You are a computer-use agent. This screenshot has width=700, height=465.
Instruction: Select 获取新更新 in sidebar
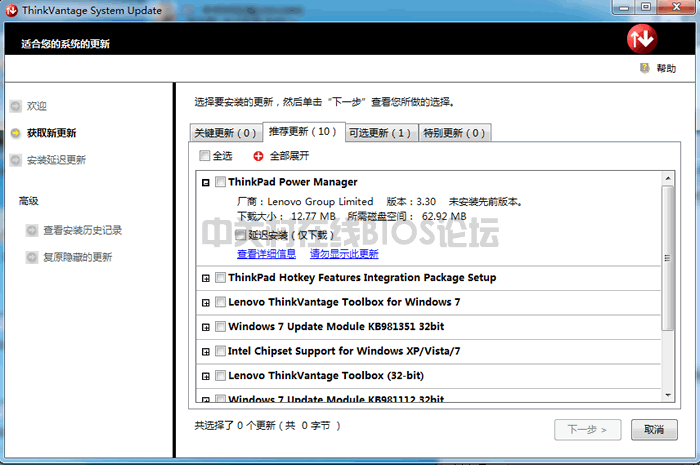tap(51, 133)
